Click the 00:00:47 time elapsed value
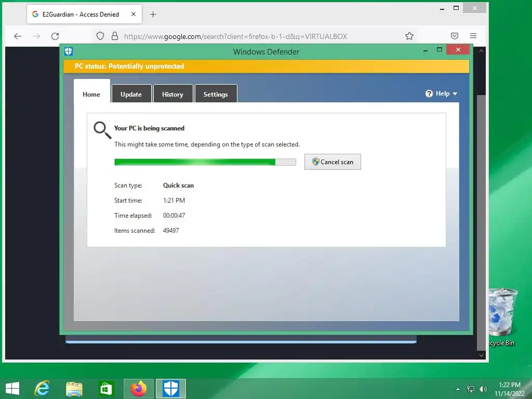The image size is (532, 399). tap(174, 216)
